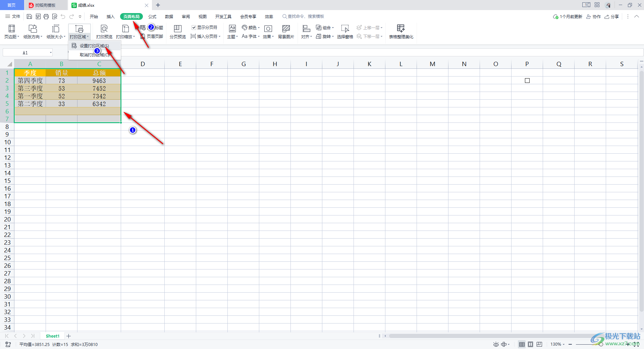Open the Selection Pane (选择窗格)
The height and width of the screenshot is (349, 644).
click(345, 32)
